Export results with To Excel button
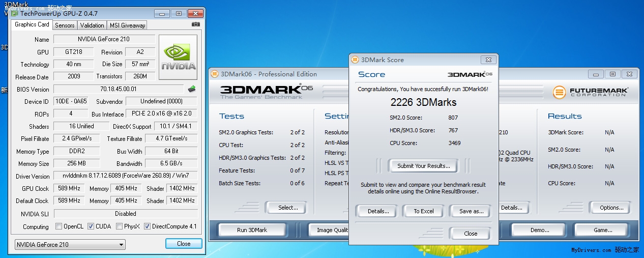 click(x=424, y=211)
